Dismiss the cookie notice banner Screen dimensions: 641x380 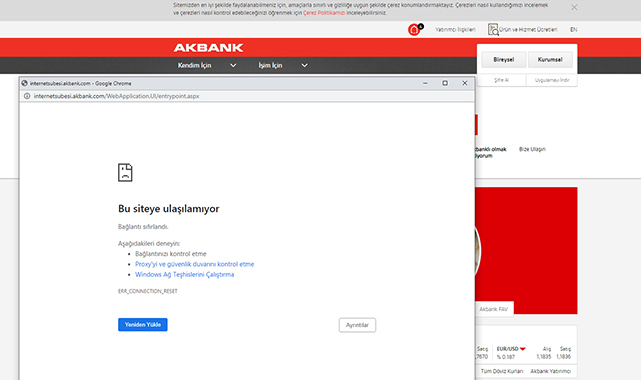click(574, 7)
